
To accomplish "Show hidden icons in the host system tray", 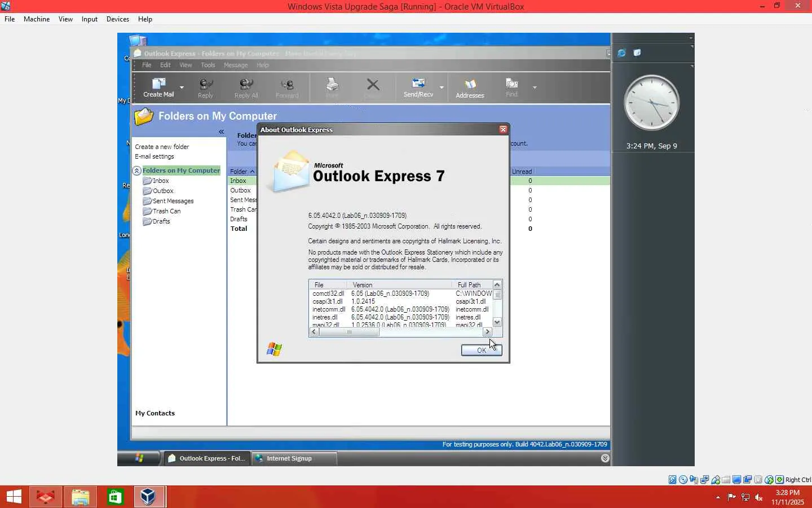I will click(718, 497).
